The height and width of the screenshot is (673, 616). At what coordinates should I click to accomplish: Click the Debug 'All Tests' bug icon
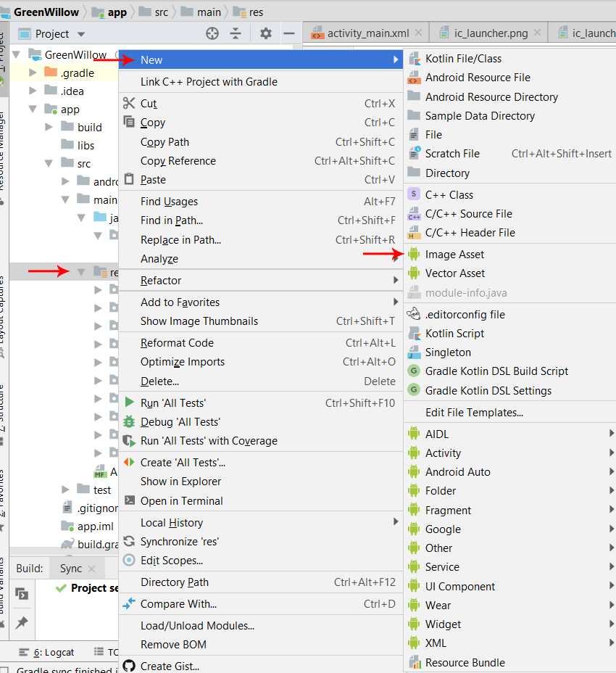click(x=129, y=422)
